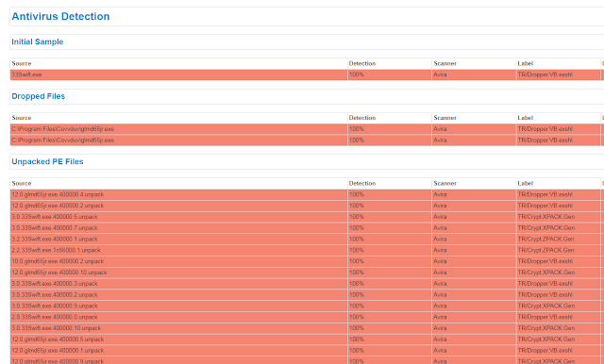Viewport: 604px width, 364px height.
Task: Select 12.0.glmd65jr.exe.400000.4.unpack source
Action: click(x=178, y=194)
